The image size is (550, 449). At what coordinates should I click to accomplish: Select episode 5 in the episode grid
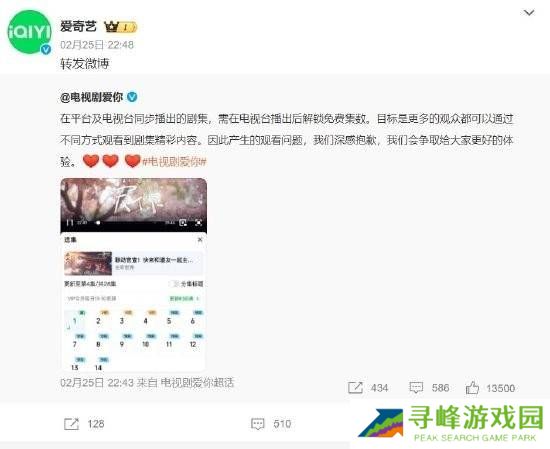click(x=169, y=321)
